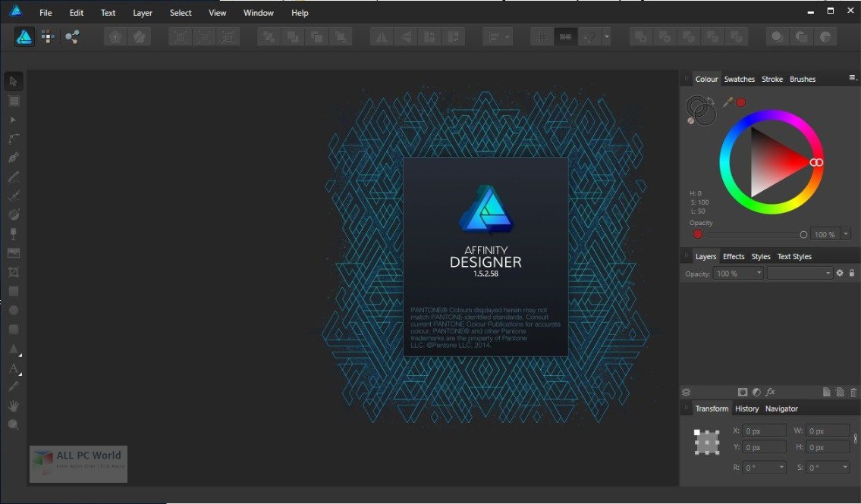The height and width of the screenshot is (504, 861).
Task: Select the Triangle shape tool
Action: [14, 349]
